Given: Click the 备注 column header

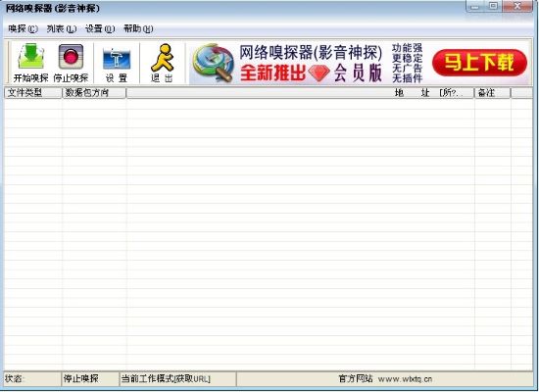Looking at the screenshot, I should [x=493, y=93].
